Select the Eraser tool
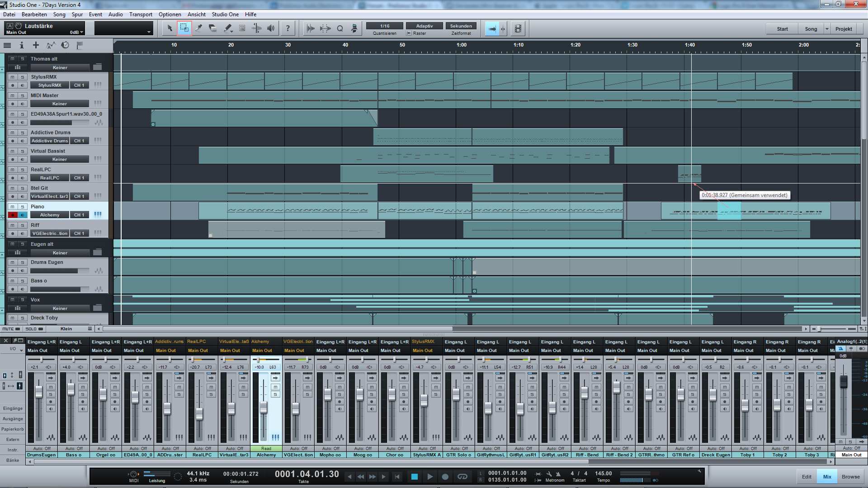This screenshot has height=488, width=868. pyautogui.click(x=213, y=28)
